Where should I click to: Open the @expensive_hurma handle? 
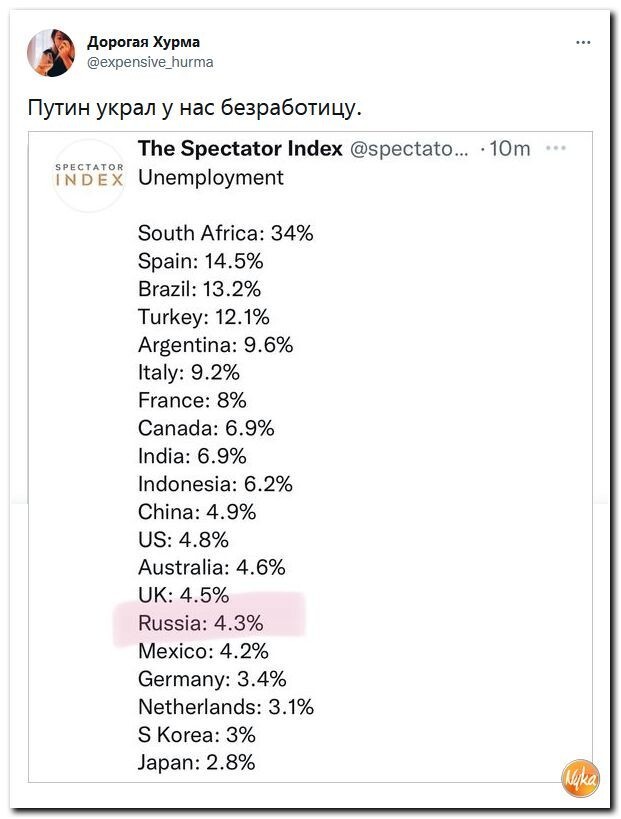pos(150,62)
